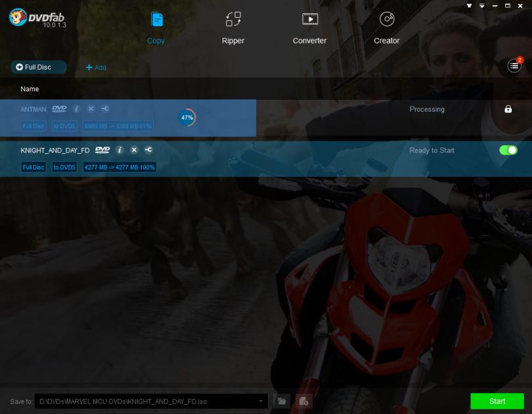Switch to the Converter module
This screenshot has height=414, width=532.
point(310,28)
